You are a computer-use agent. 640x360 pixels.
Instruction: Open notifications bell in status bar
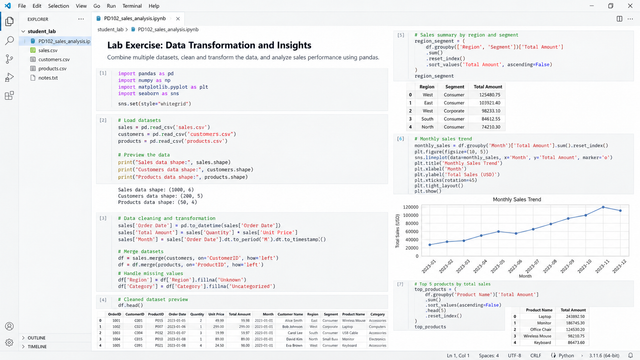631,356
